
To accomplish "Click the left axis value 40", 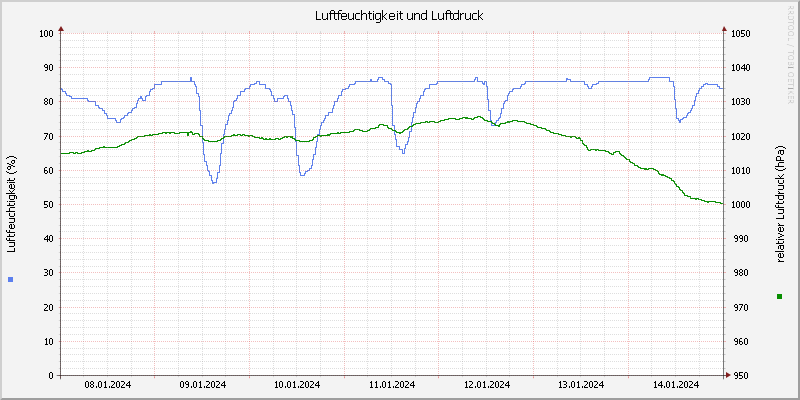I will tap(48, 239).
